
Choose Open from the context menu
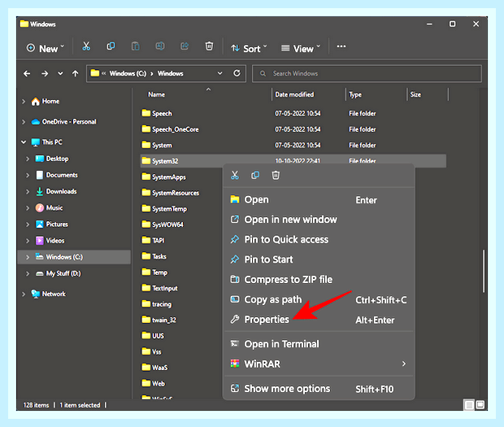point(319,200)
